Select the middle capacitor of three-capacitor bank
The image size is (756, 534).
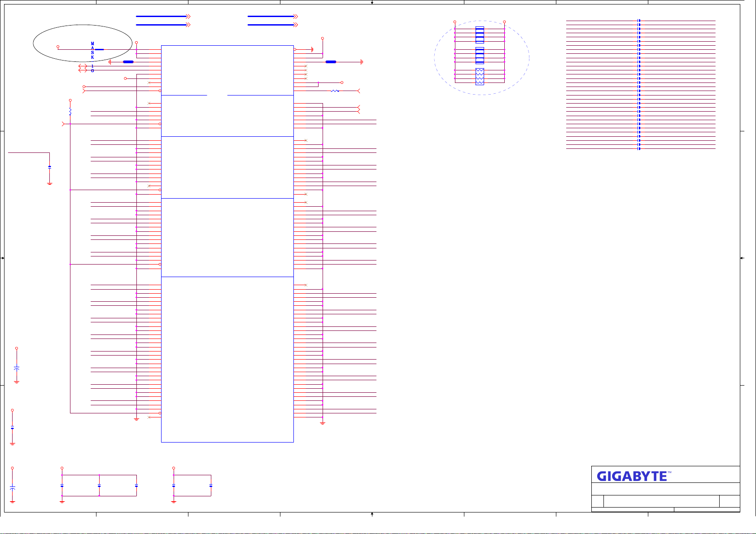[x=99, y=486]
